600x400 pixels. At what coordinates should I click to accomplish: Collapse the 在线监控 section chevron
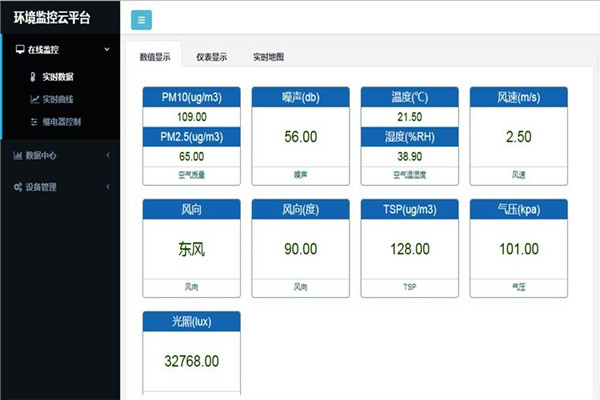coord(107,49)
